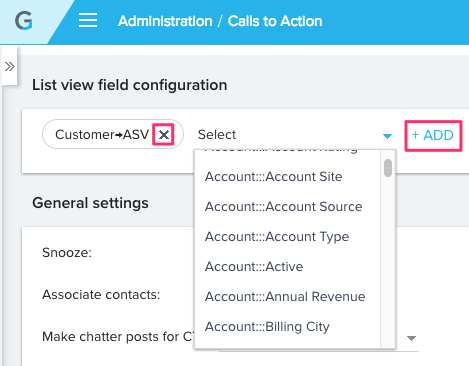The width and height of the screenshot is (469, 366).
Task: Open the chatter posts dropdown arrow
Action: tap(412, 338)
